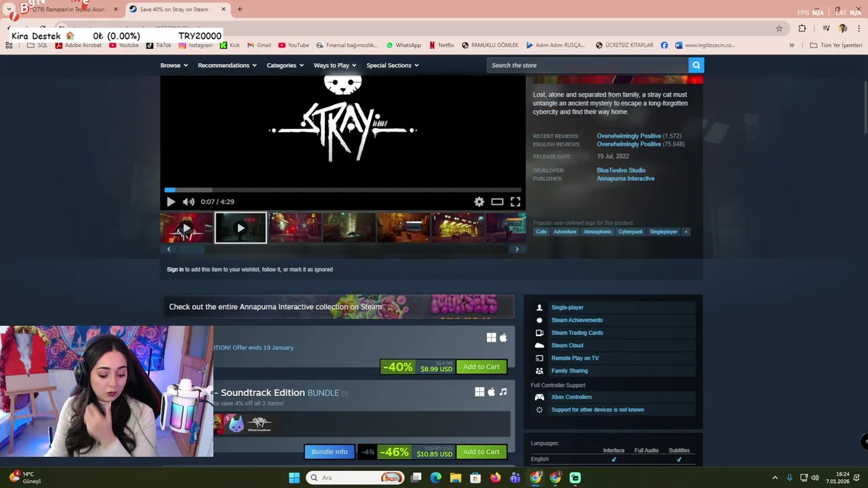This screenshot has width=868, height=488.
Task: Open Annapurna Interactive publisher link
Action: click(x=625, y=178)
